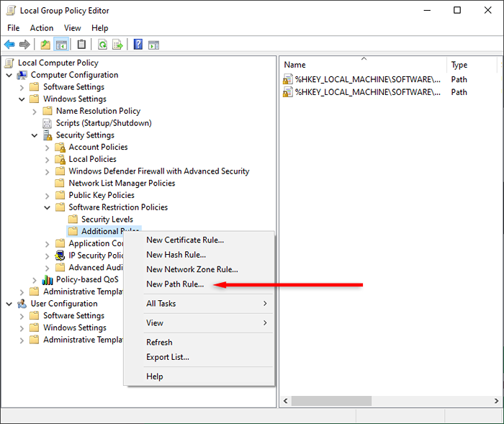Screen dimensions: 504x424
Task: Select Windows Defender Firewall with Advanced Security
Action: 158,171
